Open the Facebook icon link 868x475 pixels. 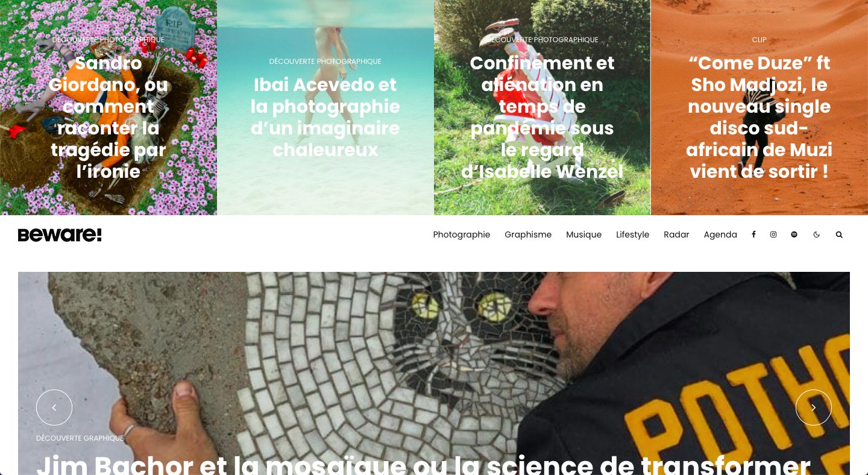(x=753, y=234)
